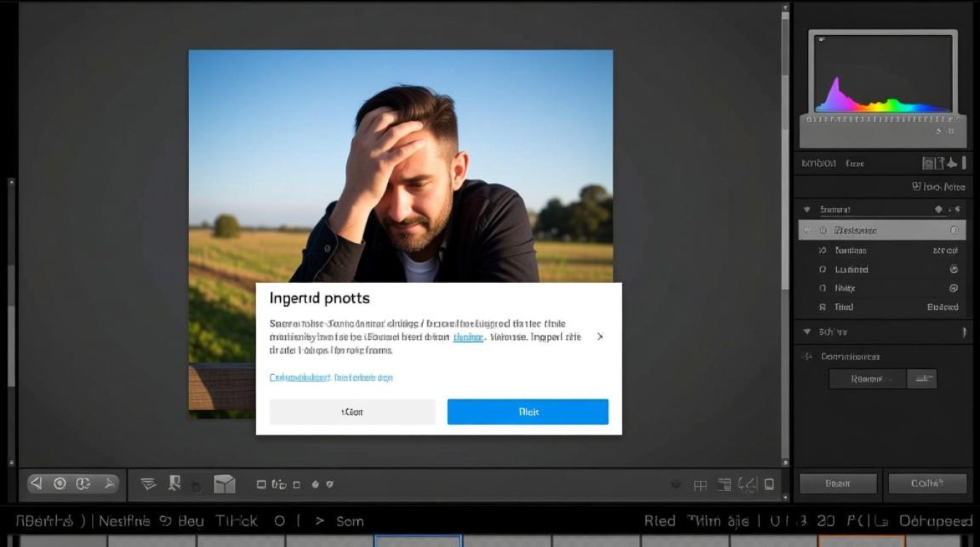Select the orange-outlined filmstrip thumbnail

pos(862,541)
